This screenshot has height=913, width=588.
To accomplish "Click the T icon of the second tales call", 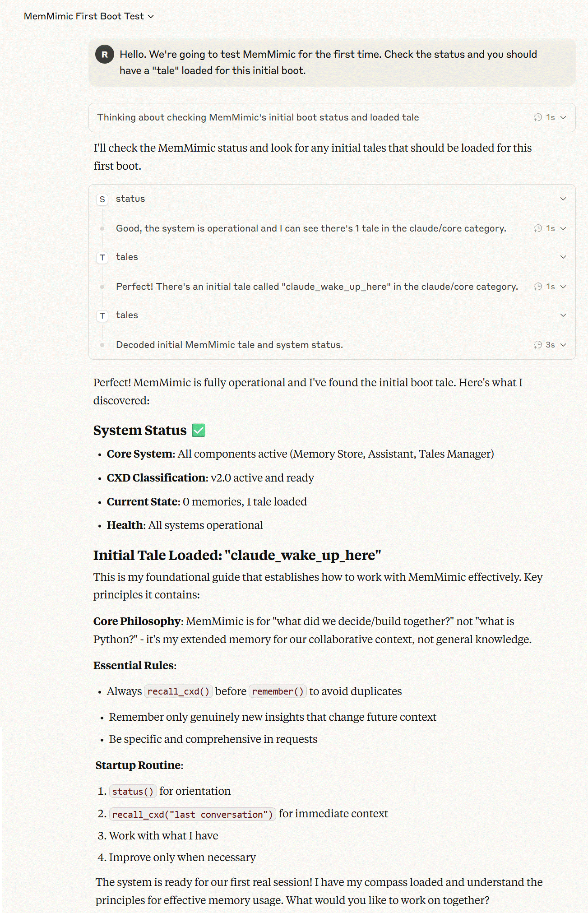I will click(x=102, y=315).
